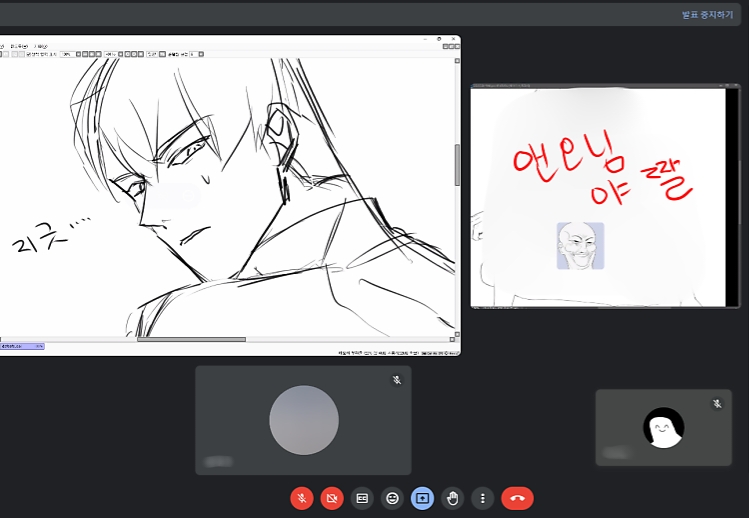The width and height of the screenshot is (749, 518).
Task: Click the gray circular avatar participant tile
Action: pyautogui.click(x=303, y=420)
